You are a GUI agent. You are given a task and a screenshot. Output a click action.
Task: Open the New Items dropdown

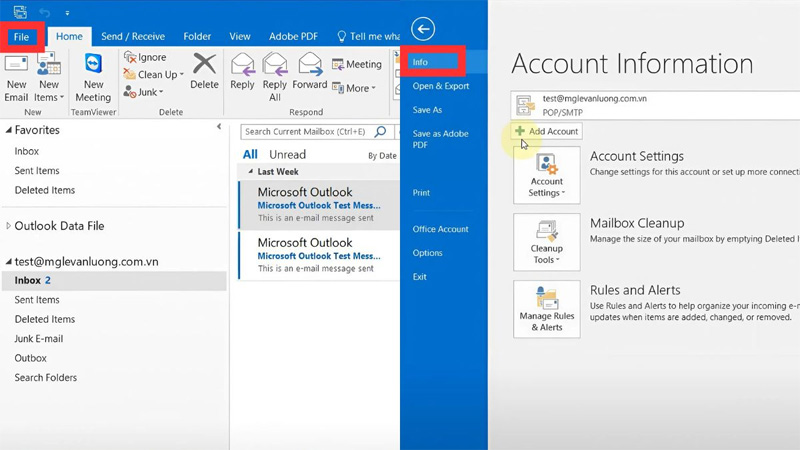click(x=49, y=78)
